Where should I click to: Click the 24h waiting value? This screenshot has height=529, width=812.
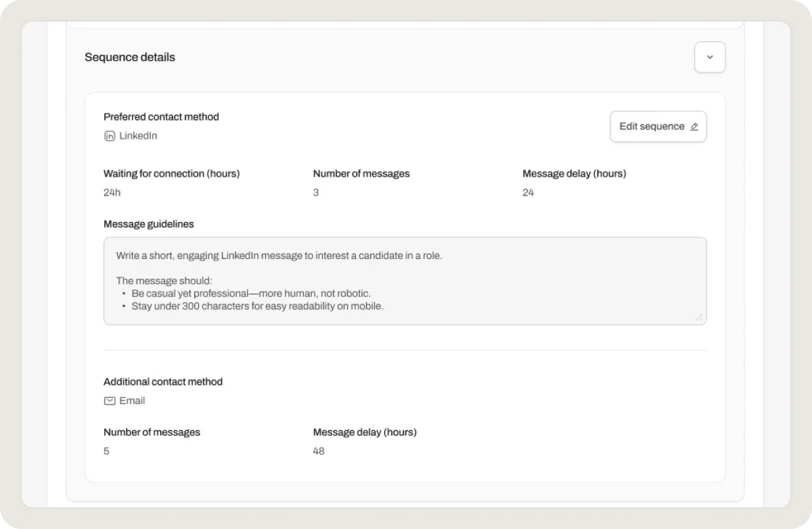click(x=112, y=193)
